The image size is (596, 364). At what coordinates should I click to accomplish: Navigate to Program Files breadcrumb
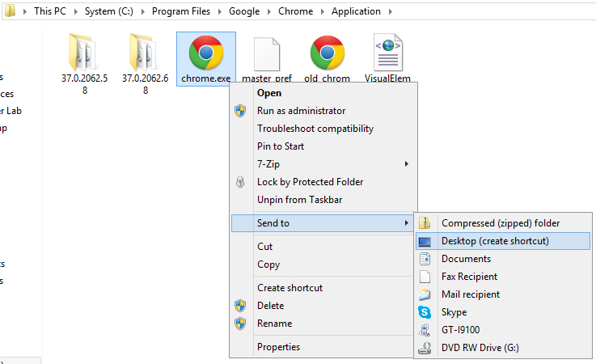[181, 11]
